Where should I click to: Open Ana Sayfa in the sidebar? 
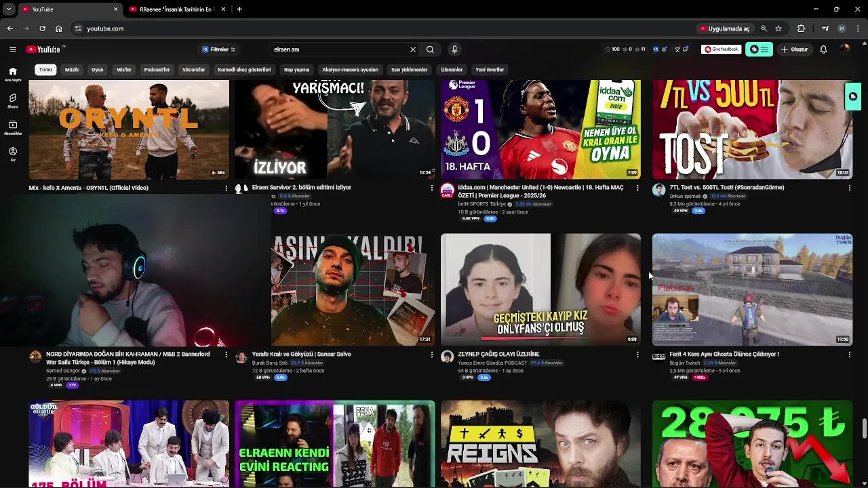click(x=13, y=75)
